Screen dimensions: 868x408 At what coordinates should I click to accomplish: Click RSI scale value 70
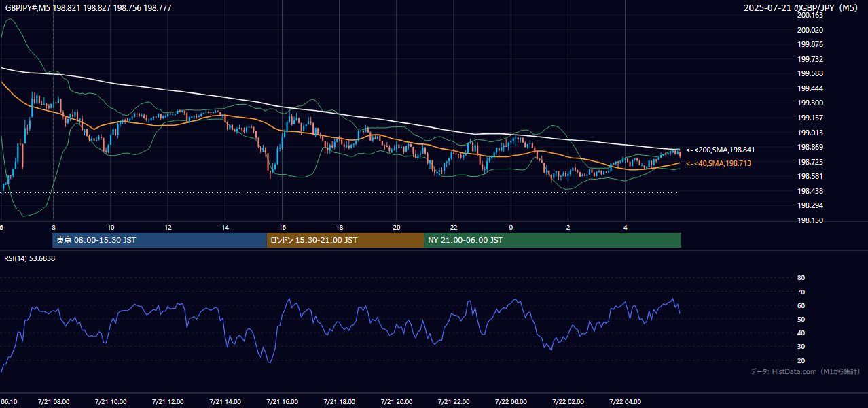coord(801,292)
